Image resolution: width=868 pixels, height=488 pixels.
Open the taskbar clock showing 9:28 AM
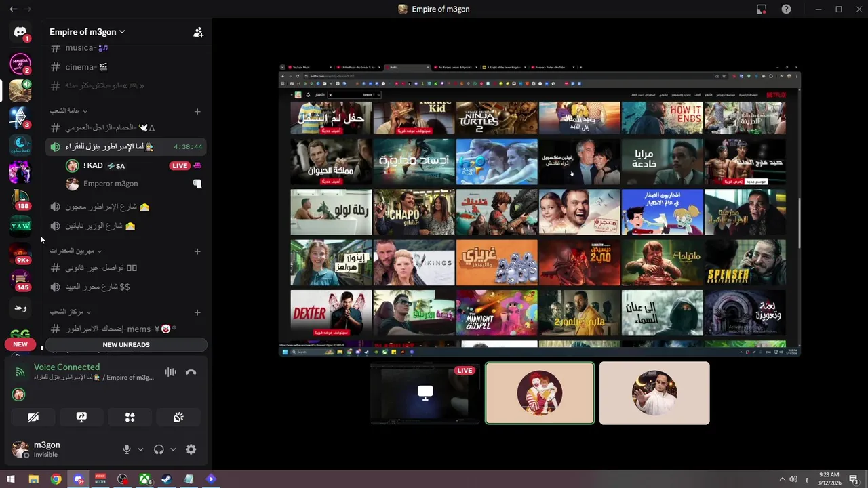pyautogui.click(x=829, y=479)
